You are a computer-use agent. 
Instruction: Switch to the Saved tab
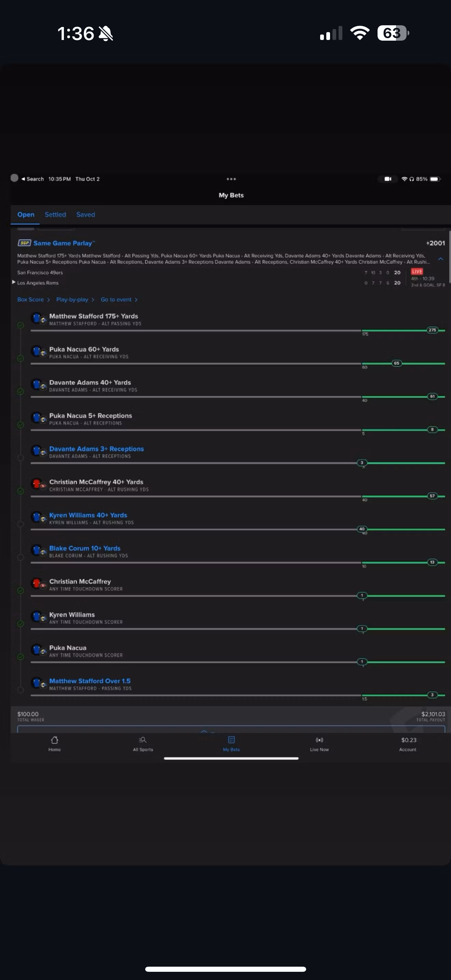[85, 215]
